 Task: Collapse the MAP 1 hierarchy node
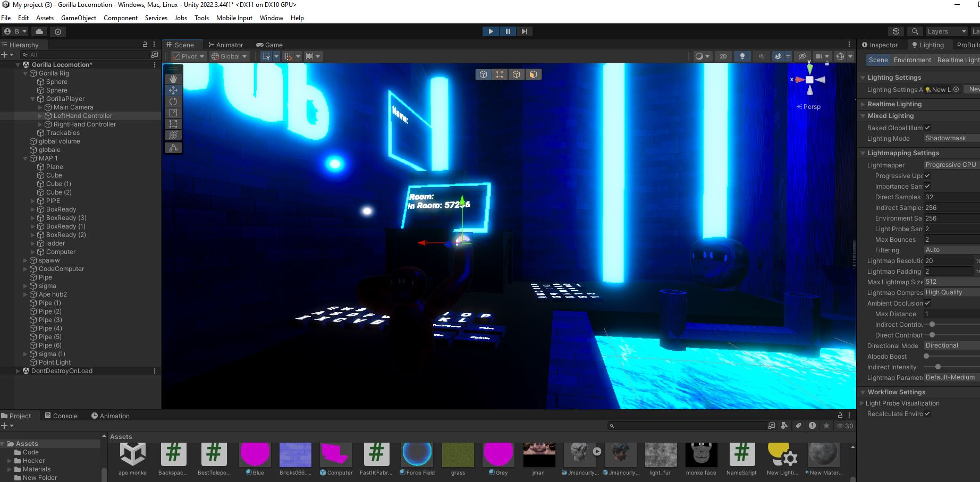[x=26, y=158]
